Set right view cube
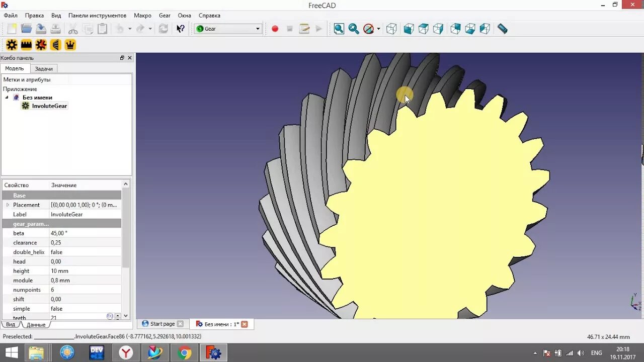Viewport: 644px width, 362px height. (x=438, y=29)
